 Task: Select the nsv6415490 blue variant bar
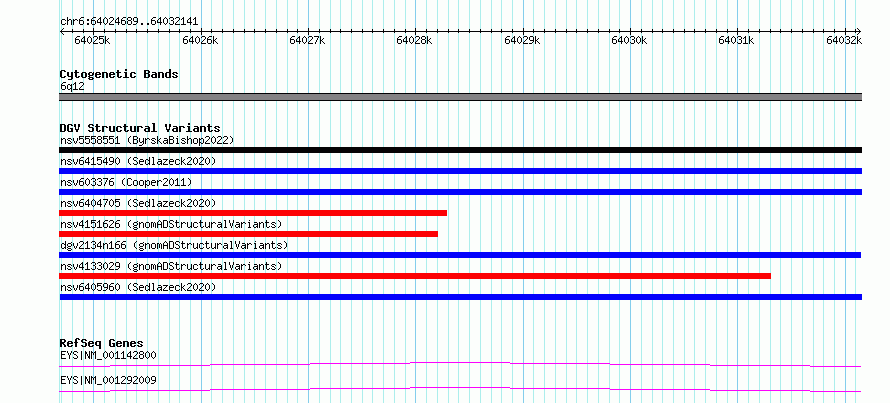pyautogui.click(x=460, y=171)
